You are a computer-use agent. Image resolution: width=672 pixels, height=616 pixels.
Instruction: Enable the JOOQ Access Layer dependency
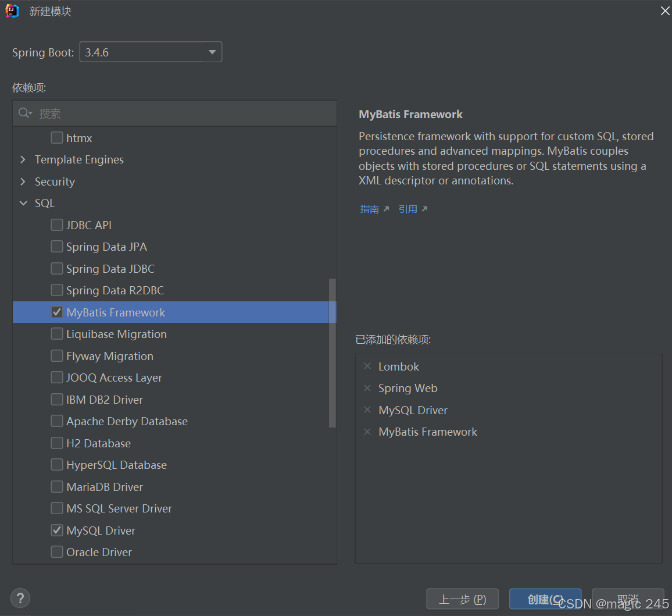[56, 378]
